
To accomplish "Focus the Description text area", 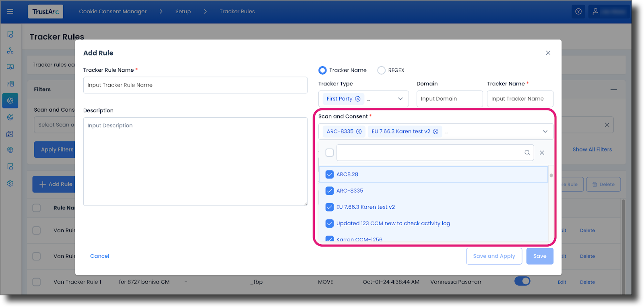I will pyautogui.click(x=195, y=162).
